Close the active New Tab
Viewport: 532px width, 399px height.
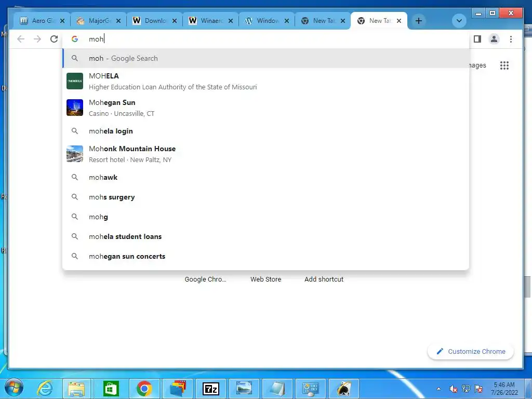(399, 21)
